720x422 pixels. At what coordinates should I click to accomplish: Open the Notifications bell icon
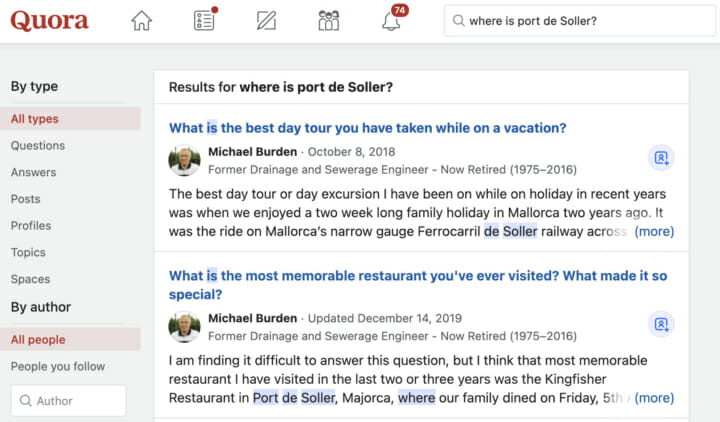pos(392,21)
